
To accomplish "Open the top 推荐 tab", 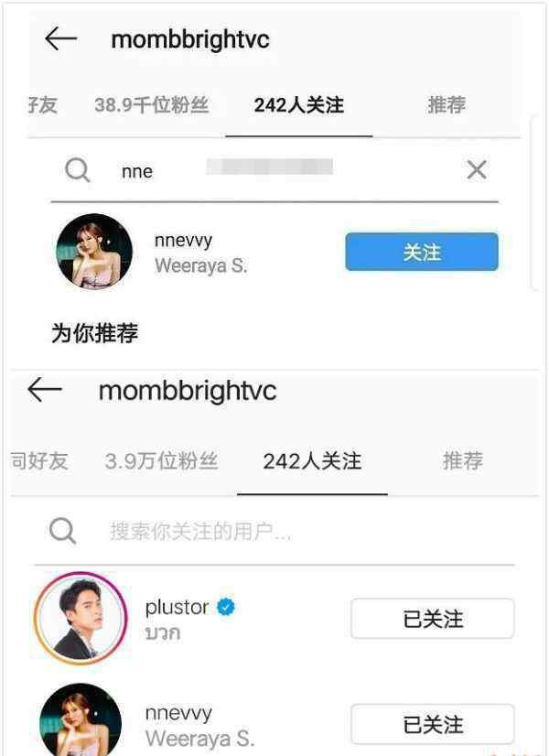I will coord(447,104).
